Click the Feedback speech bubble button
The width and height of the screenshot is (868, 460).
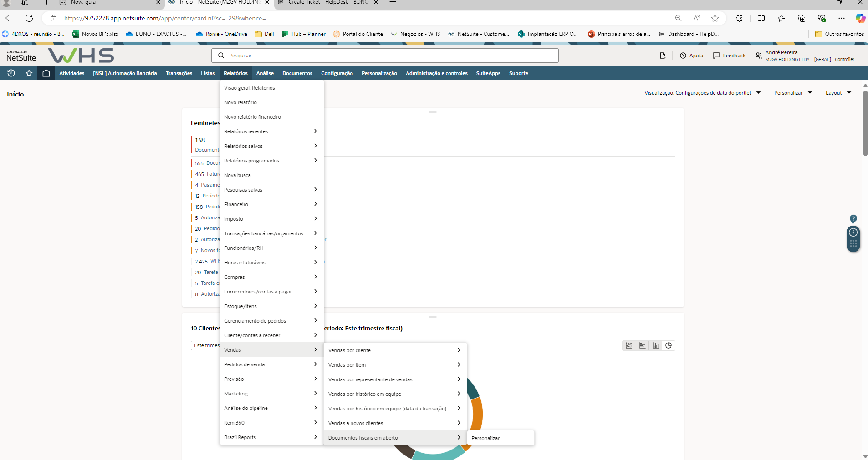pyautogui.click(x=729, y=56)
